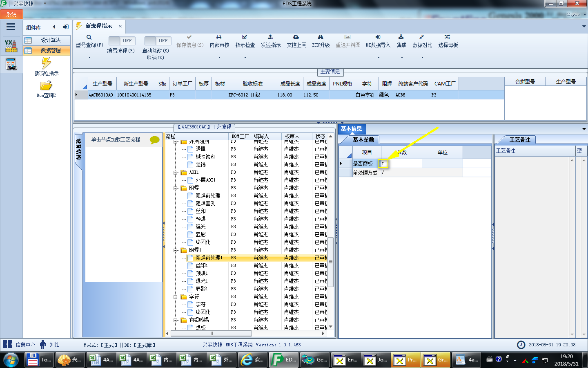Open dropdown arrow under 内部审核
Viewport: 588px width, 368px height.
coord(219,58)
